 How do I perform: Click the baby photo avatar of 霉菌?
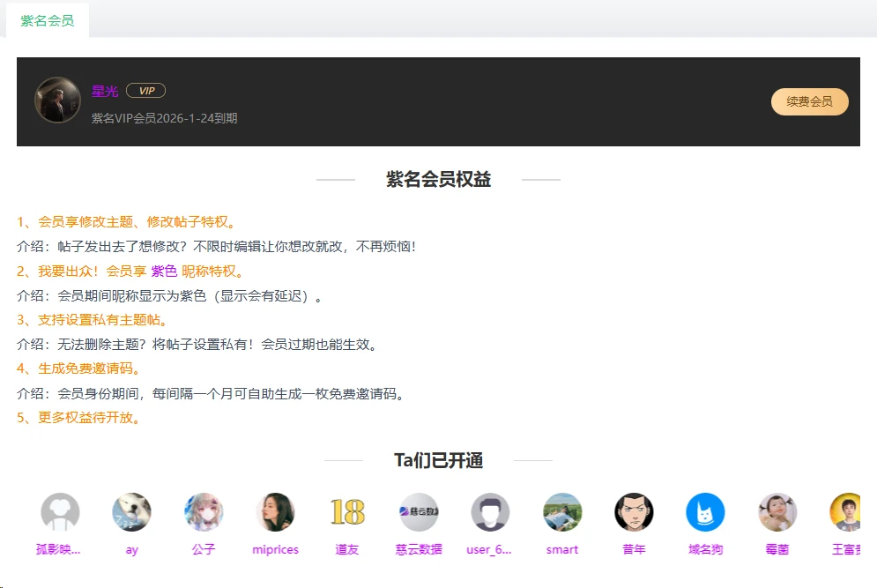coord(777,512)
